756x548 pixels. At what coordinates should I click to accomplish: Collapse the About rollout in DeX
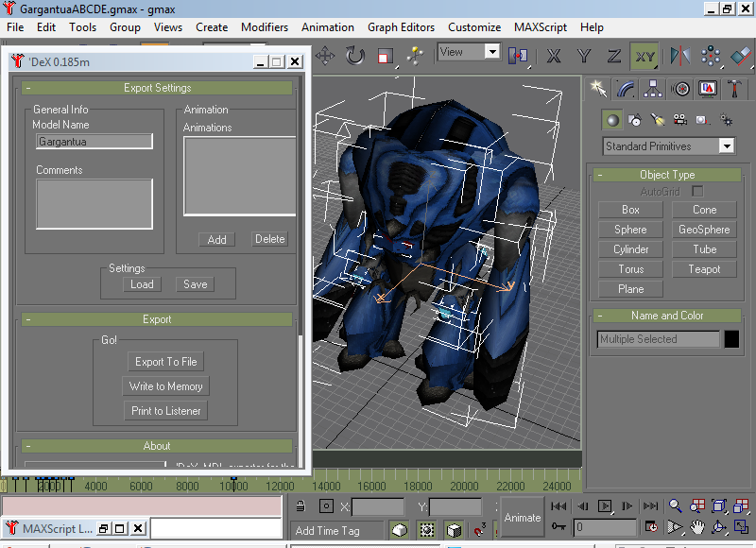(x=157, y=446)
